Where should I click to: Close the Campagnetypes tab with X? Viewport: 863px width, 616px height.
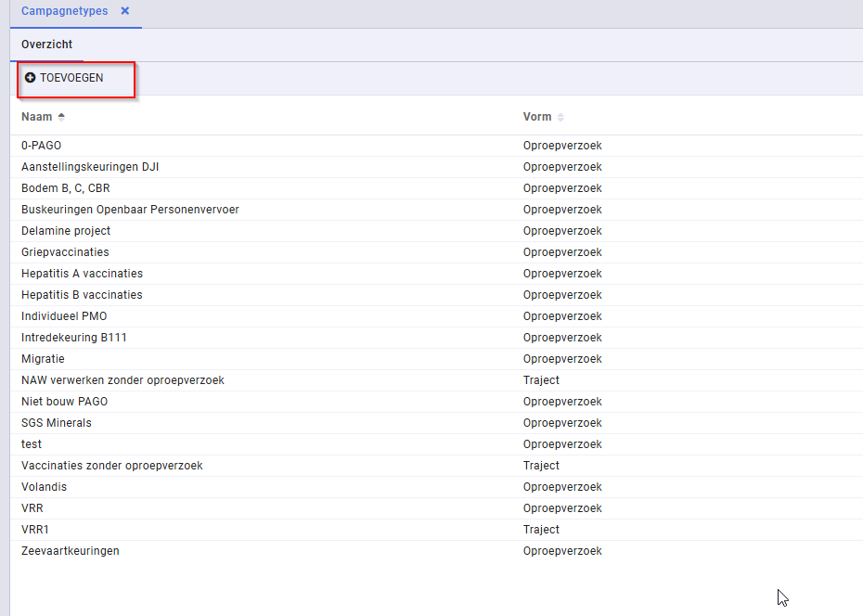pyautogui.click(x=125, y=11)
